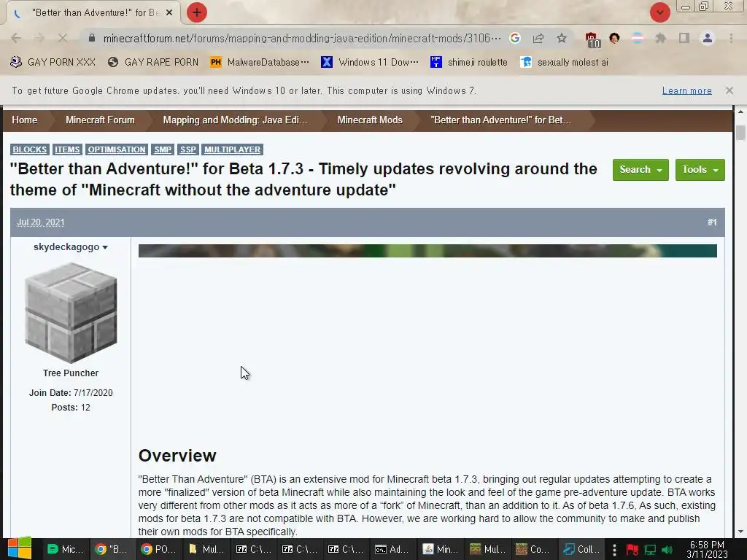Bookmark this page with the star icon
This screenshot has width=747, height=560.
click(562, 38)
